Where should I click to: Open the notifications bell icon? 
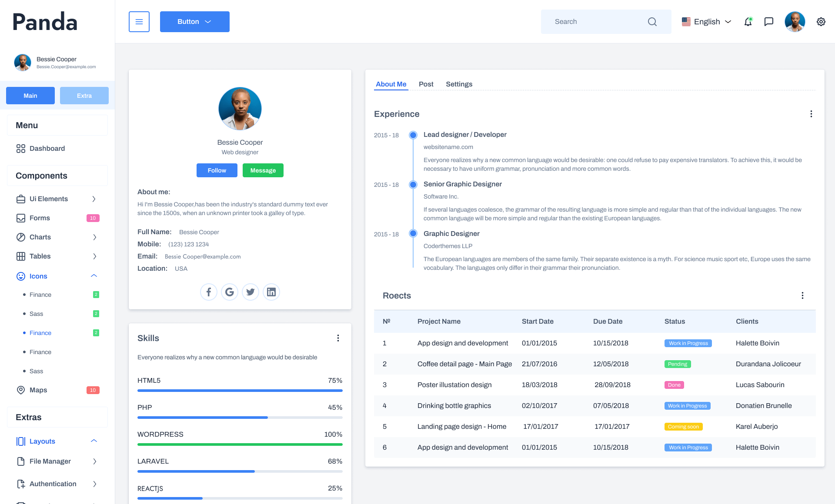point(748,22)
